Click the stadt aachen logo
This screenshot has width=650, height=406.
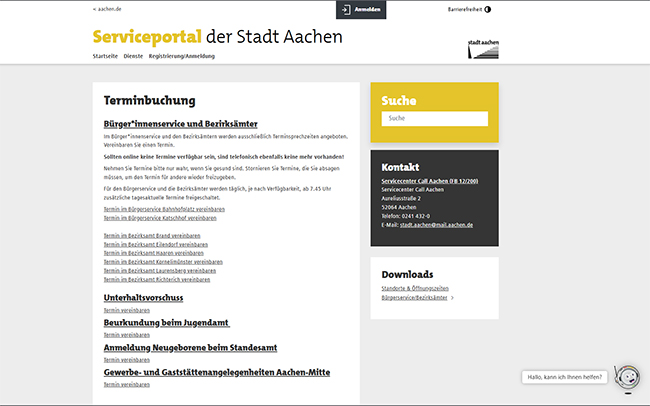pyautogui.click(x=484, y=49)
